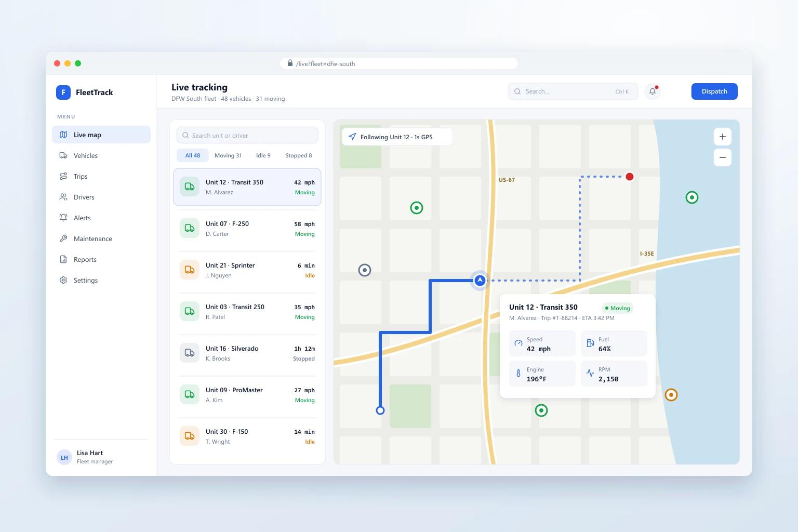Viewport: 798px width, 532px height.
Task: Go to Vehicles page
Action: click(x=101, y=155)
